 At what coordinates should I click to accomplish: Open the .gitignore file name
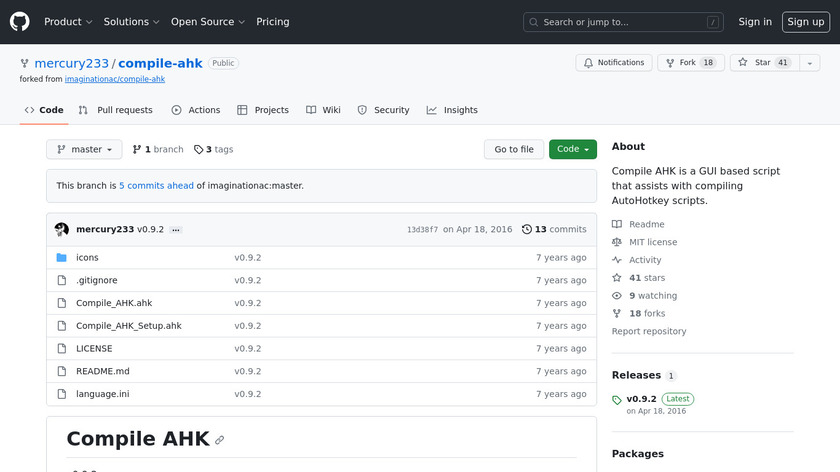[96, 280]
